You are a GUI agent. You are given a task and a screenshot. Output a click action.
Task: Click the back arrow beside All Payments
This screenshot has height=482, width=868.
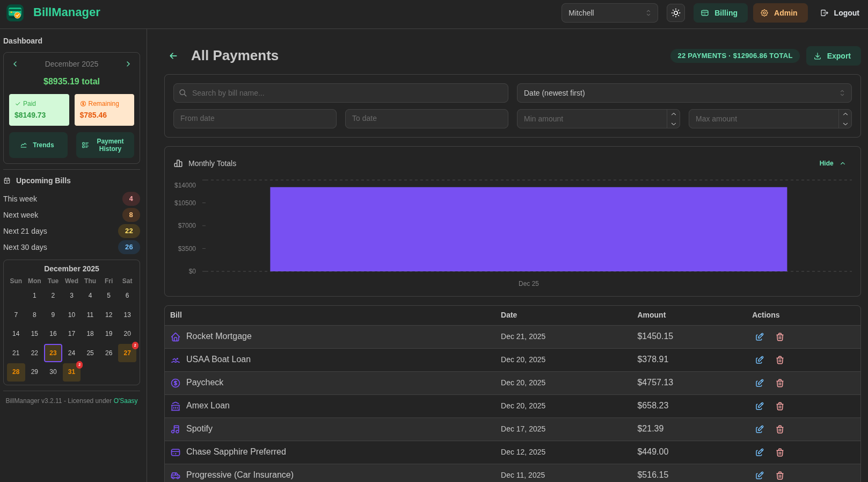(x=173, y=56)
